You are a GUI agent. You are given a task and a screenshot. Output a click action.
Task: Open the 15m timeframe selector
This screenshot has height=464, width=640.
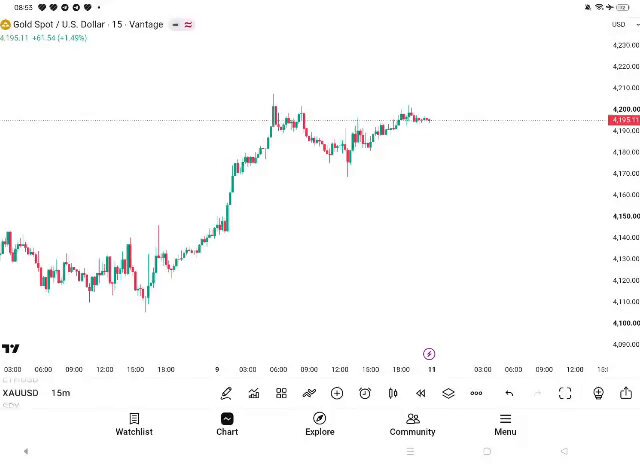pyautogui.click(x=61, y=393)
